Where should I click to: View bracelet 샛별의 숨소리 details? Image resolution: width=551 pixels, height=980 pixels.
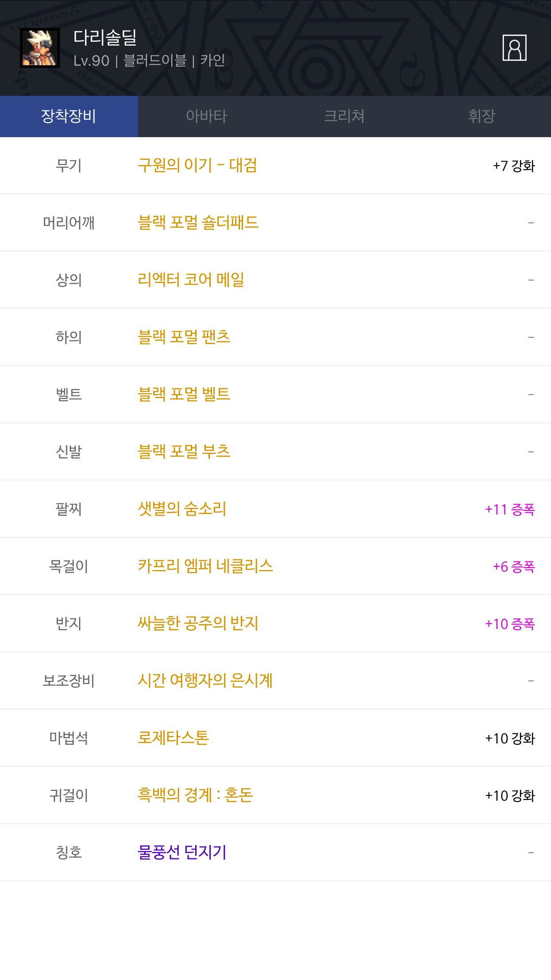182,509
